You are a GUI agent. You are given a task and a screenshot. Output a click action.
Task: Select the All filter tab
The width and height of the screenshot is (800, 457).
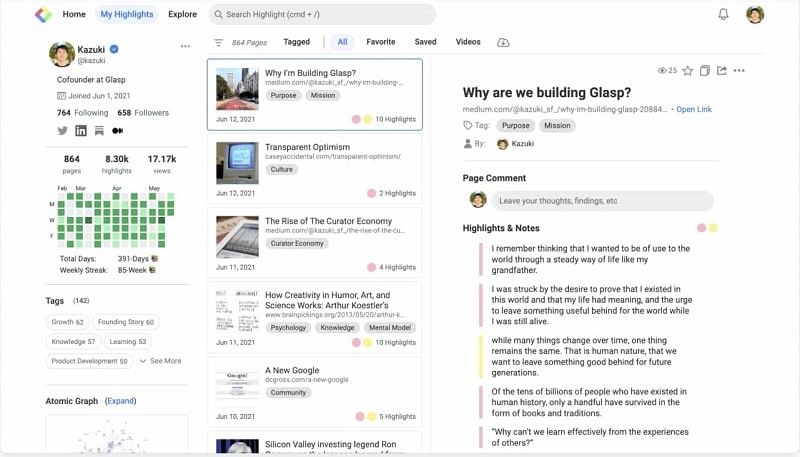(x=342, y=42)
